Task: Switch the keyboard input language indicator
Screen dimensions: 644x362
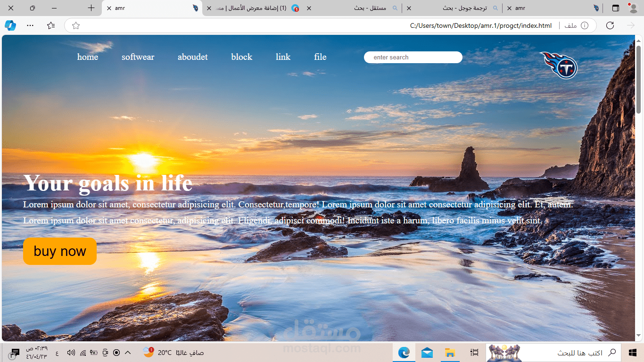Action: tap(58, 353)
